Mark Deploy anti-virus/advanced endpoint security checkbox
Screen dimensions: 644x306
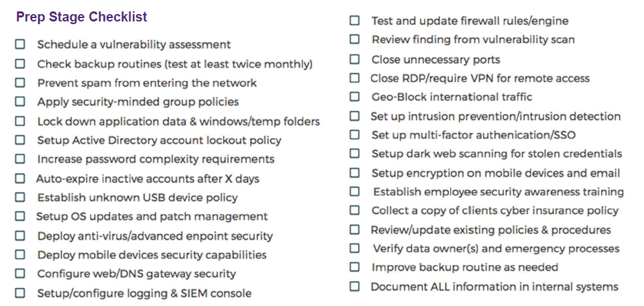point(20,236)
